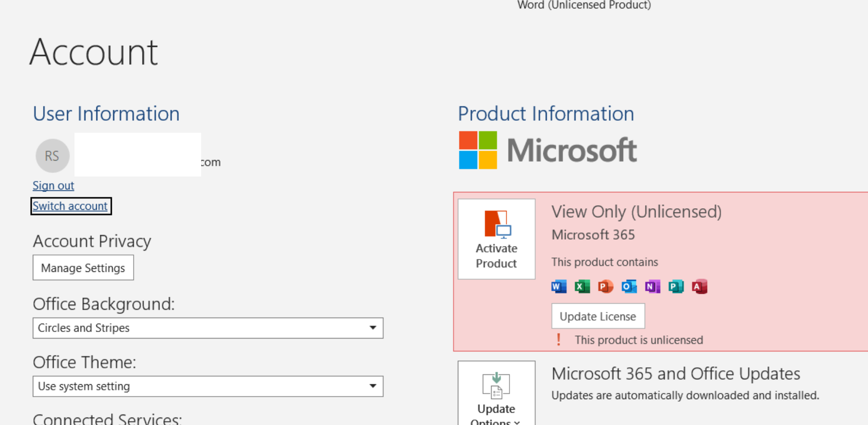Click the 'User Information' heading
This screenshot has width=868, height=425.
106,114
